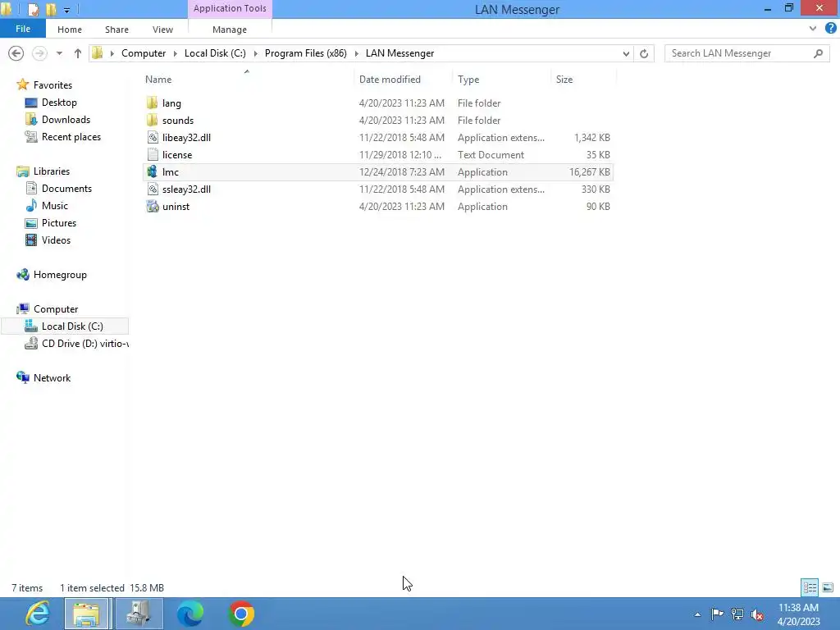
Task: Open Customize Quick Access Toolbar dropdown
Action: (x=67, y=10)
